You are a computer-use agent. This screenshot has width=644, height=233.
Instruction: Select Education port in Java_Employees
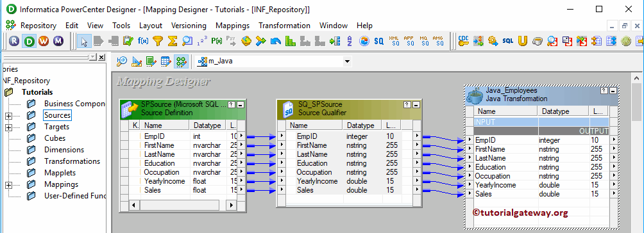point(491,167)
